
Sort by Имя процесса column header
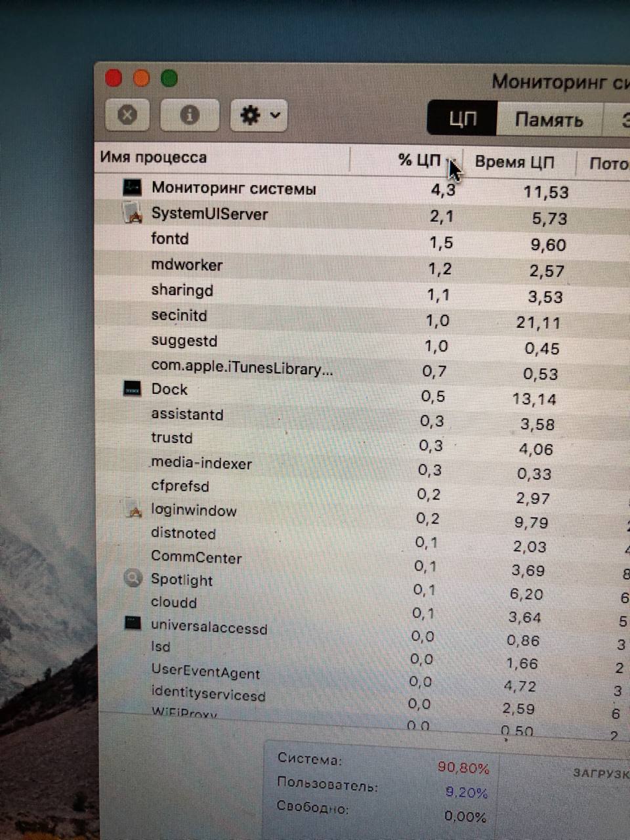tap(154, 157)
